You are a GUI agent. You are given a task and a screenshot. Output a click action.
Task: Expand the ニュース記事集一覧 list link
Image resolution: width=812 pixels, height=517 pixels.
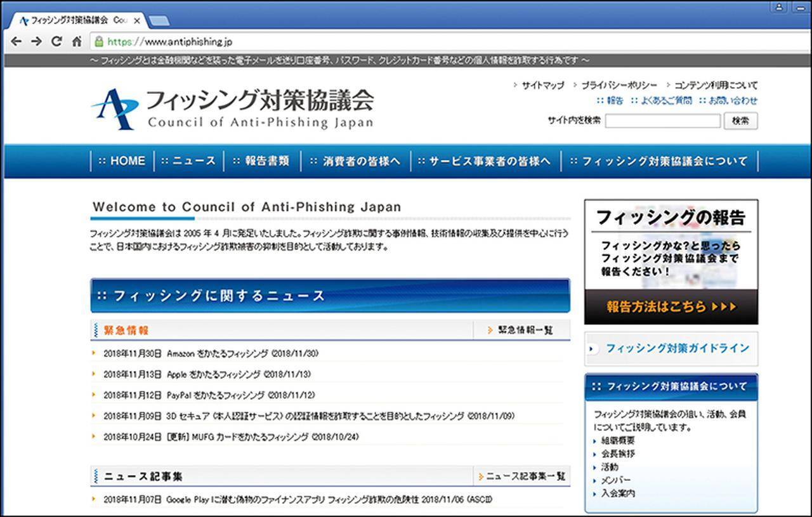coord(521,476)
